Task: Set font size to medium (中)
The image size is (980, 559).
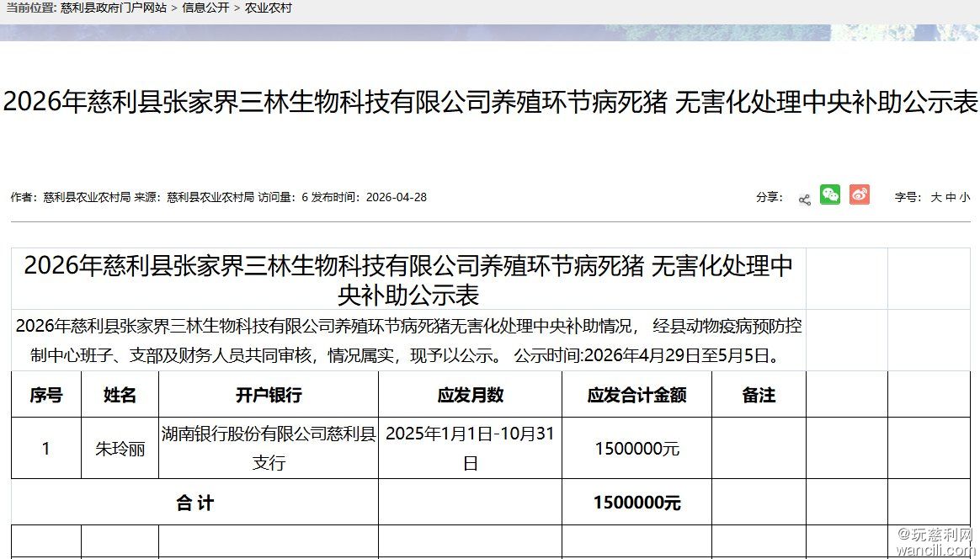Action: point(951,198)
